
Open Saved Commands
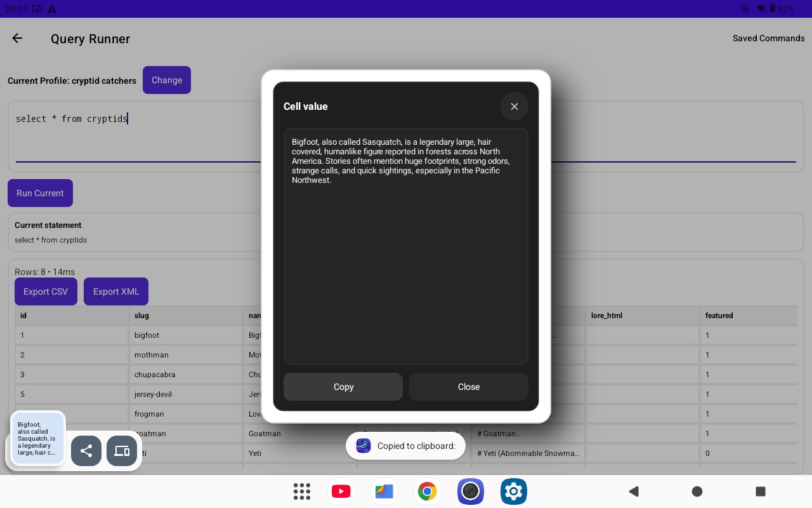tap(768, 38)
